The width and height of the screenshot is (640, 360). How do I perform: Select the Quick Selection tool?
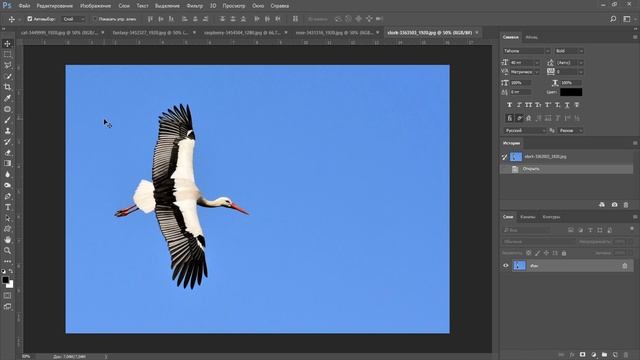(7, 76)
